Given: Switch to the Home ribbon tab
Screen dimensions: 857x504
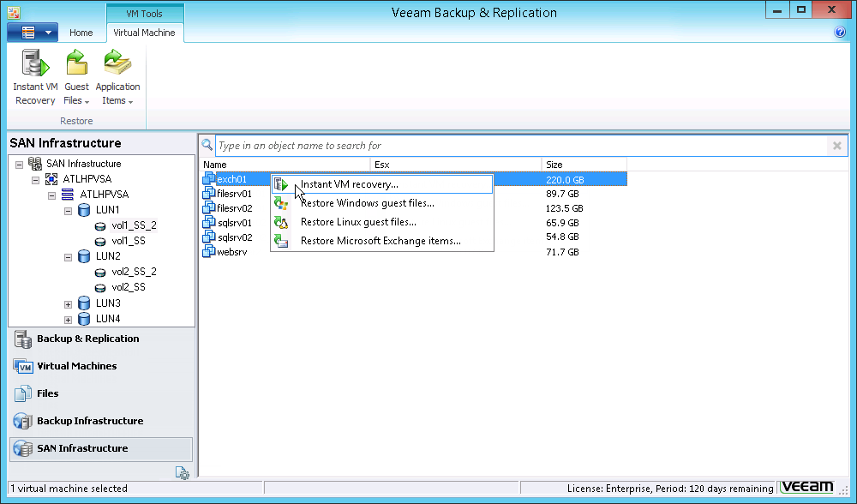Looking at the screenshot, I should click(x=81, y=33).
